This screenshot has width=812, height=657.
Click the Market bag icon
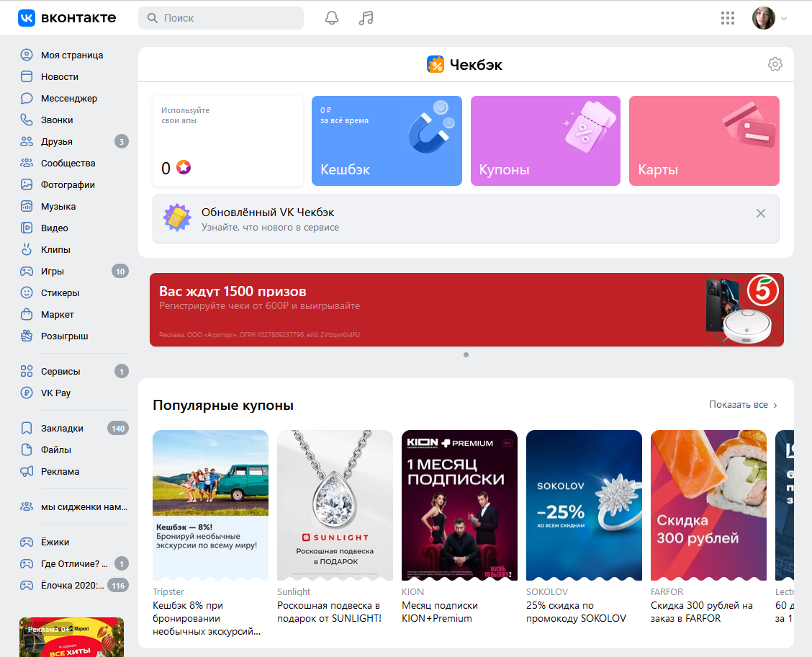[x=27, y=315]
